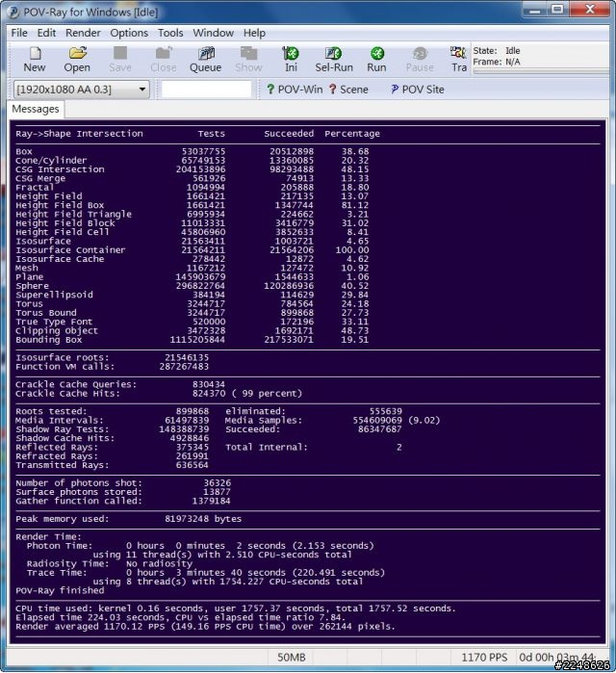Click the Tray toolbar icon
Image resolution: width=616 pixels, height=673 pixels.
coord(458,60)
